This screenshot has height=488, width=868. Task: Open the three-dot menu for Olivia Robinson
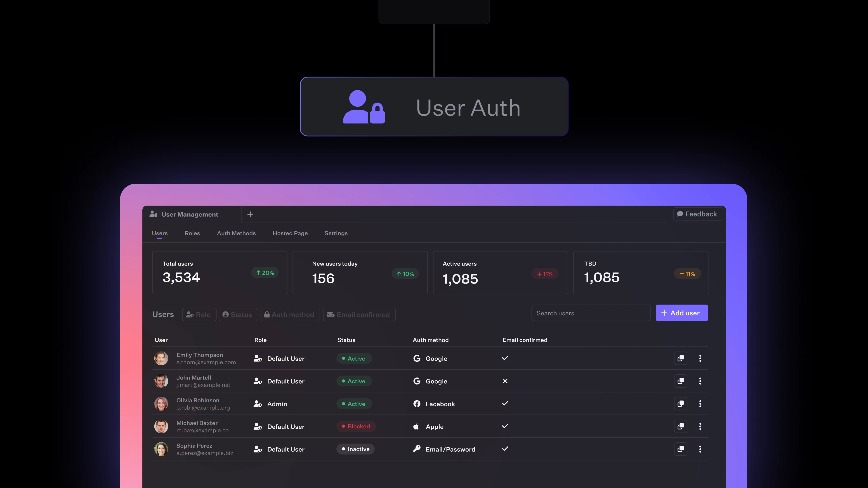pos(700,404)
